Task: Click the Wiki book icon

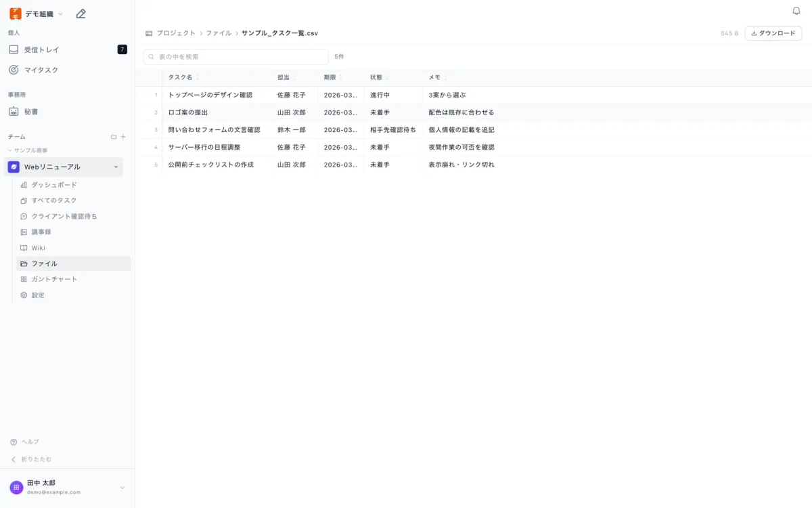Action: (24, 248)
